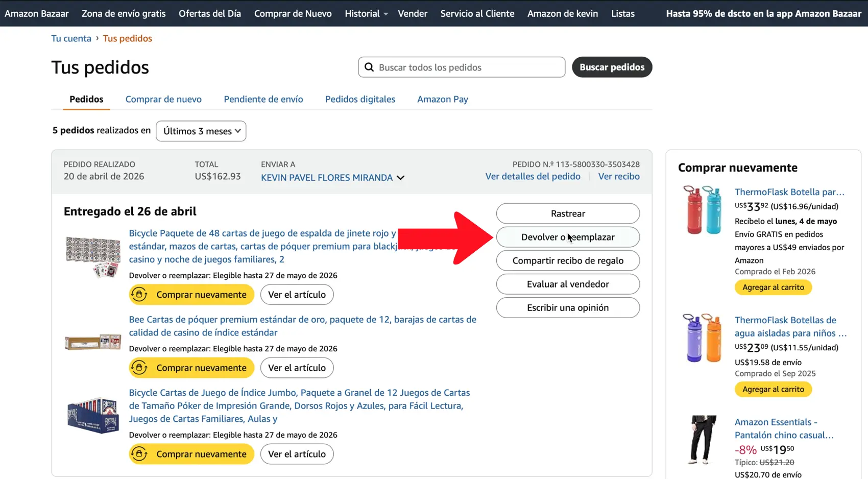
Task: Expand the KEVIN PAVEL FLORES MIRANDA address chevron
Action: tap(401, 178)
